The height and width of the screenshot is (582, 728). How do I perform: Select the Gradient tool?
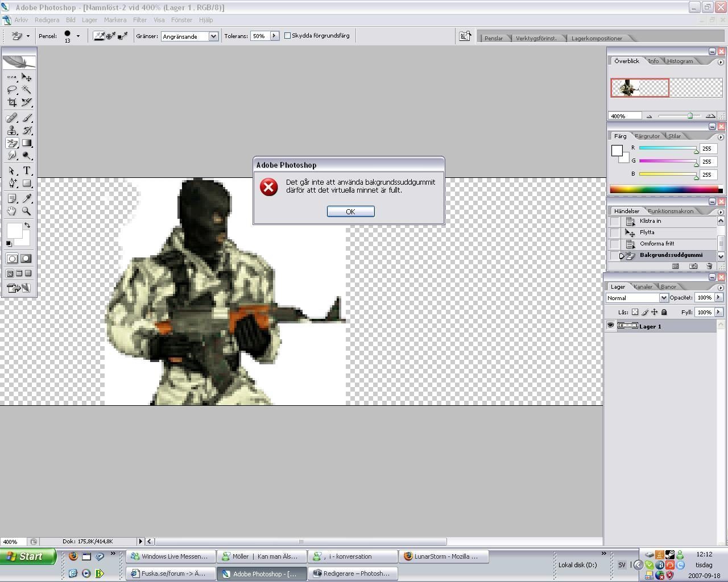pos(26,143)
